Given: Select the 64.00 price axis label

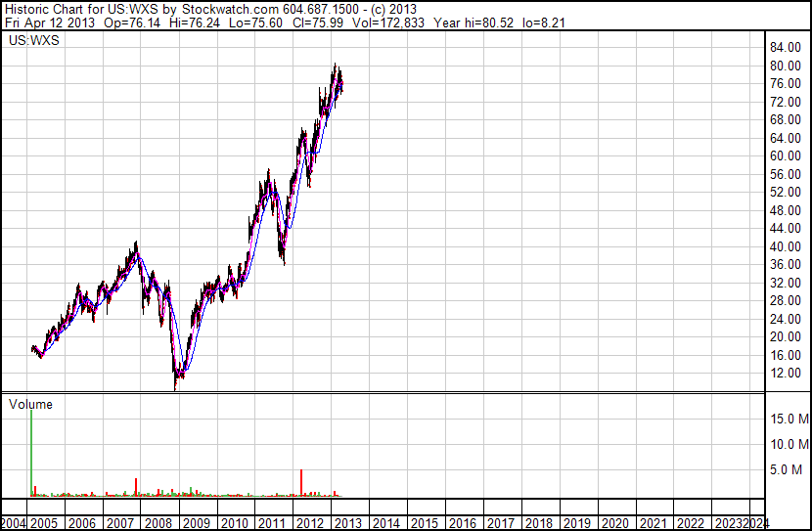Looking at the screenshot, I should click(786, 138).
